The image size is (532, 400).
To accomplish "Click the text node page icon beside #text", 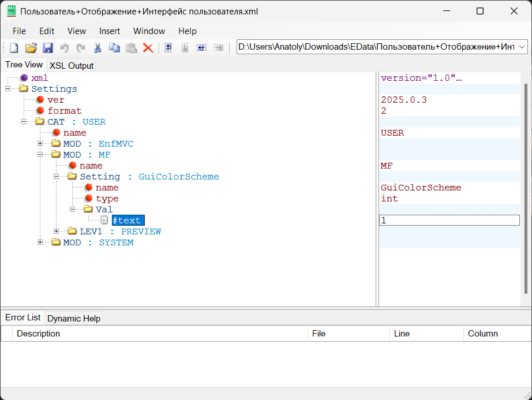I will pyautogui.click(x=104, y=220).
